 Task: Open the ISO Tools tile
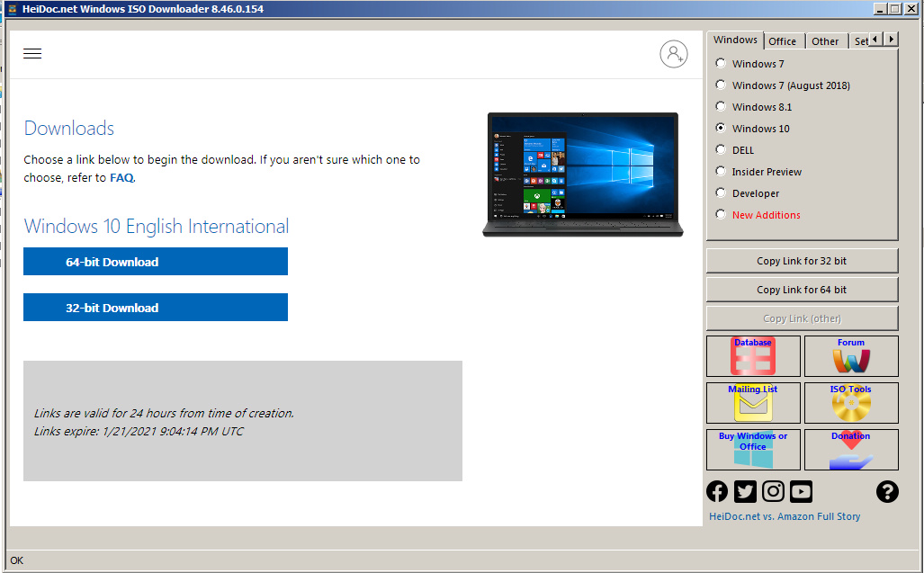point(851,403)
